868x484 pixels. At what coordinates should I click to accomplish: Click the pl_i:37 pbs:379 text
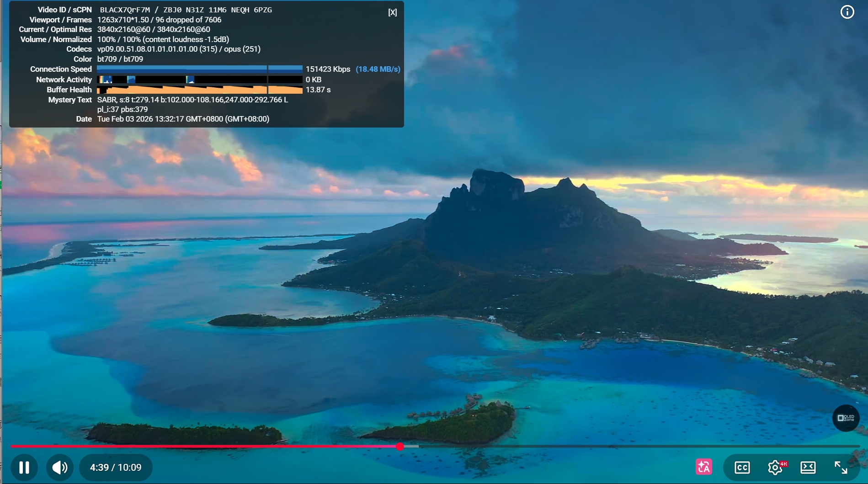pos(122,109)
